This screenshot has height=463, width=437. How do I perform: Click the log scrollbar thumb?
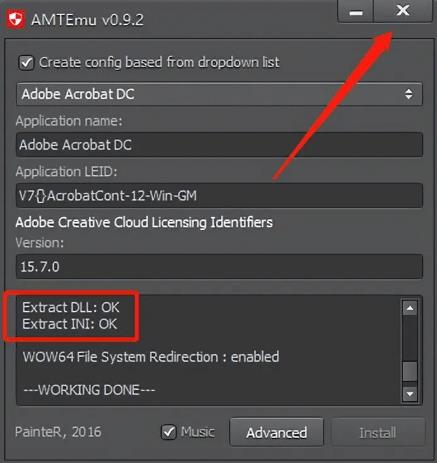[x=410, y=371]
